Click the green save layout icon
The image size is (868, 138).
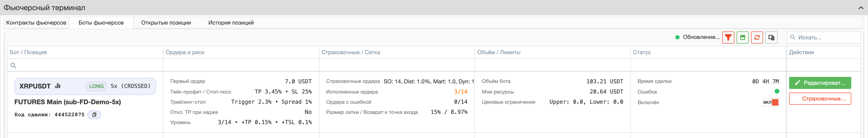(743, 37)
